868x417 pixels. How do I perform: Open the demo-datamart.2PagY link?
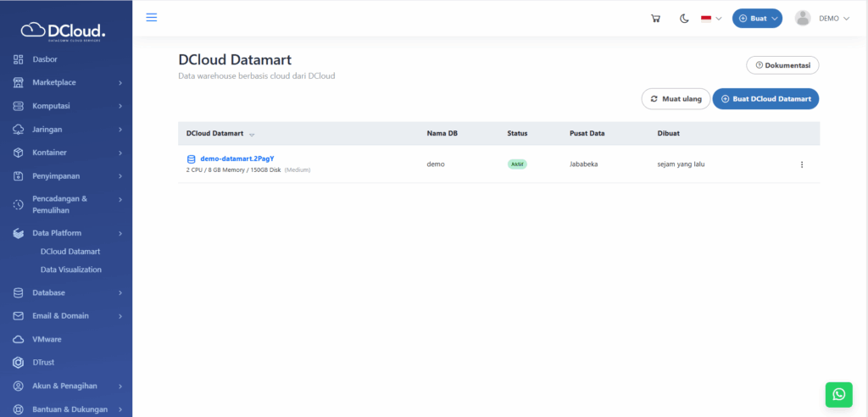coord(236,158)
